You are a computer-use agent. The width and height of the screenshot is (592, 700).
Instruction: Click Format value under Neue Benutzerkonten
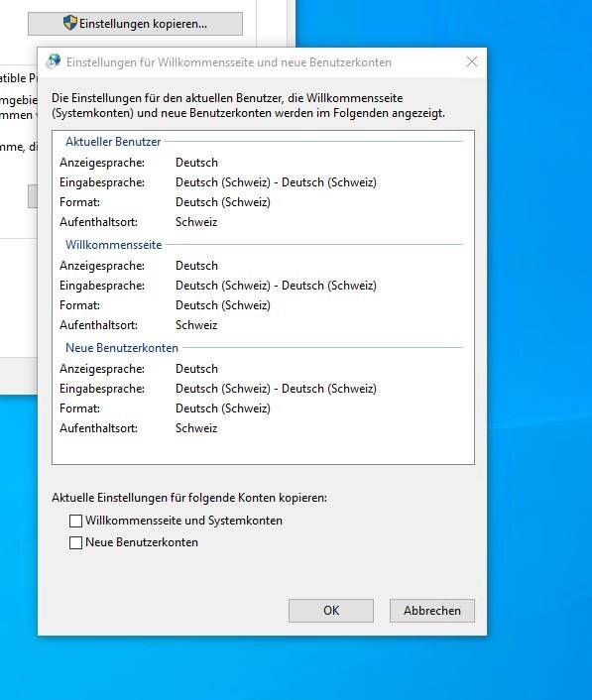coord(223,408)
